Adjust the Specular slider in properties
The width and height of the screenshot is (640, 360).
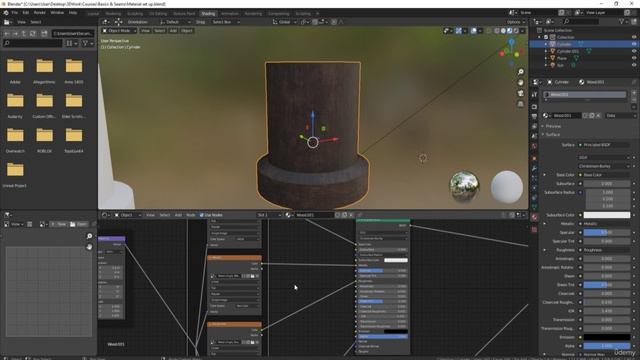click(607, 232)
